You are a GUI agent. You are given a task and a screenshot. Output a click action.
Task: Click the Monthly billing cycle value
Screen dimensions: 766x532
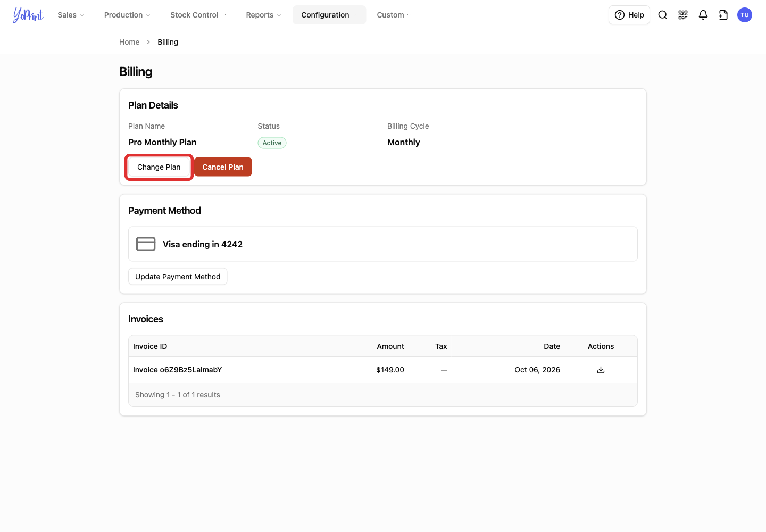point(404,142)
